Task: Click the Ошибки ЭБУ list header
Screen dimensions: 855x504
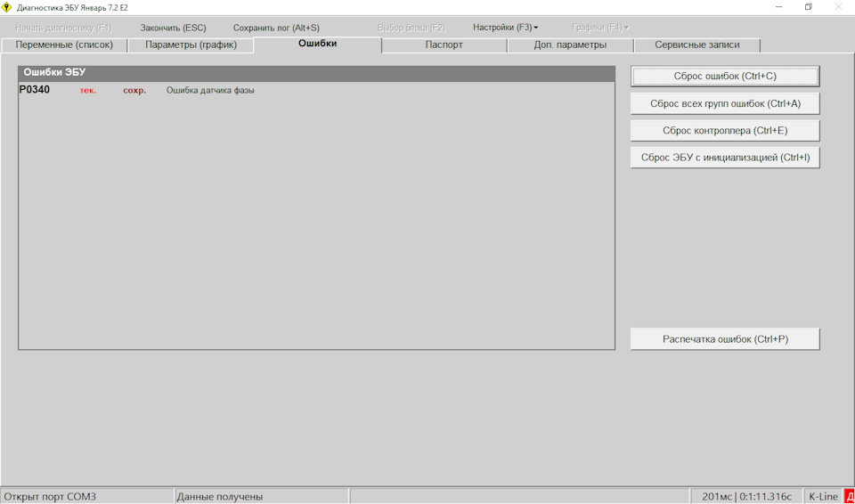Action: (x=316, y=74)
